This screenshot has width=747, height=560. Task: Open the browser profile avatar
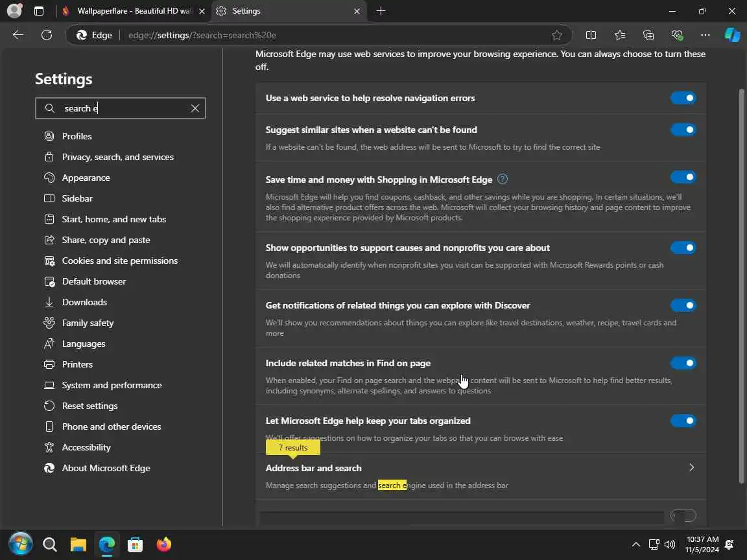15,11
